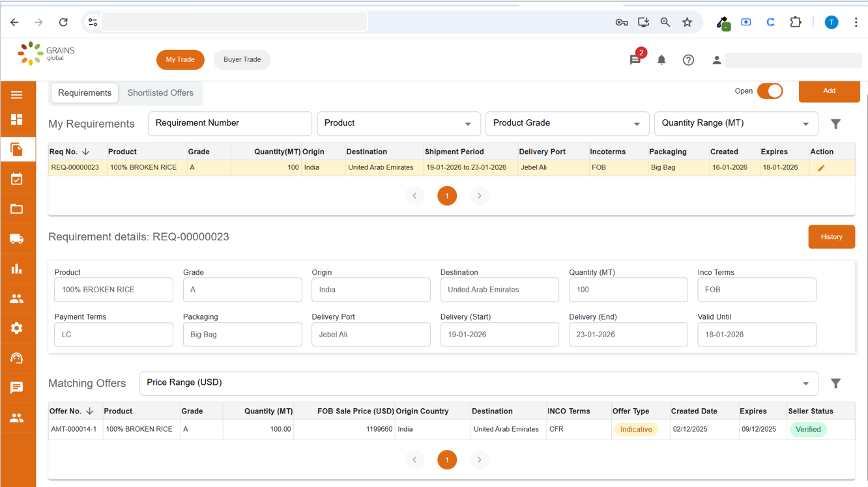Click the Add requirement button
Viewport: 868px width, 487px height.
click(x=829, y=91)
